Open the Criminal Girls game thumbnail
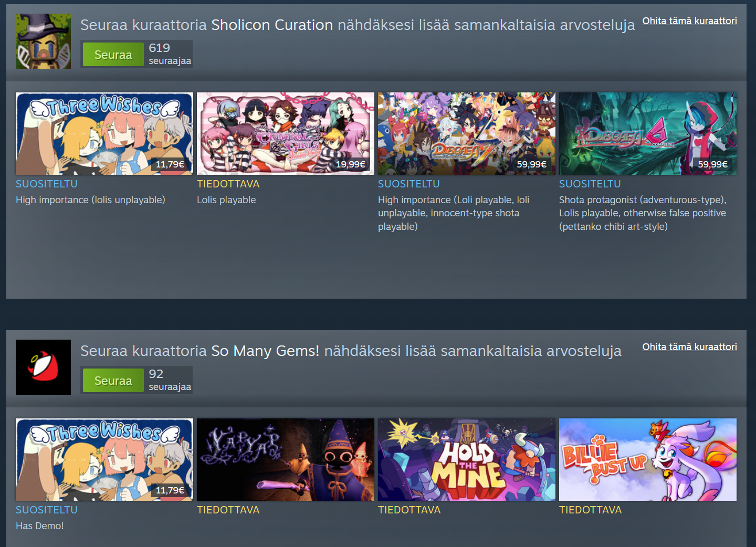The image size is (756, 547). 286,133
